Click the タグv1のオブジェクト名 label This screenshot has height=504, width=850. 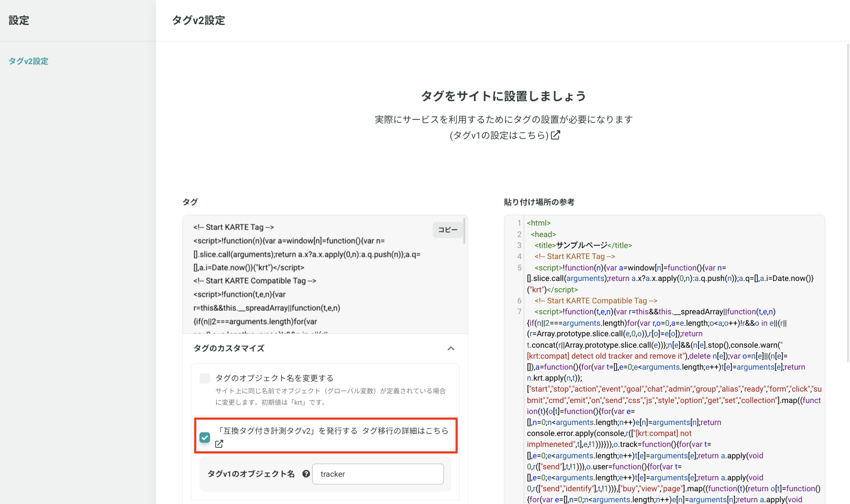251,474
